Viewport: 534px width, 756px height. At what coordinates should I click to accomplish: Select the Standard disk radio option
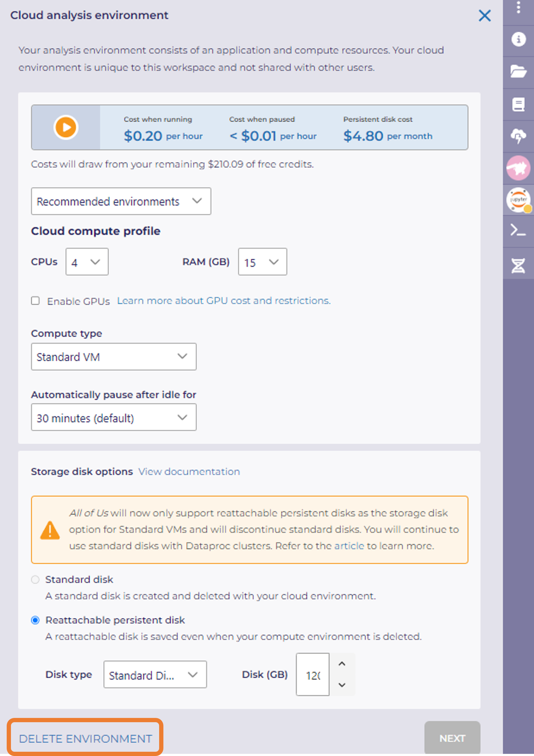click(x=35, y=580)
